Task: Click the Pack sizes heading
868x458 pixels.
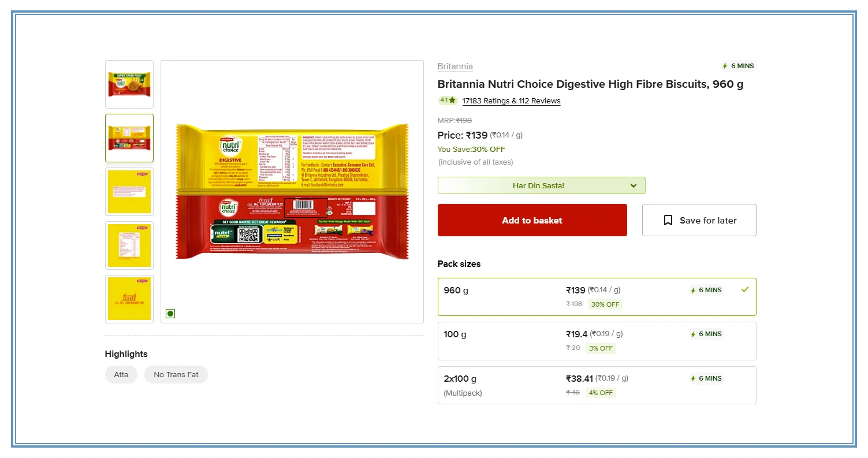Action: 459,264
